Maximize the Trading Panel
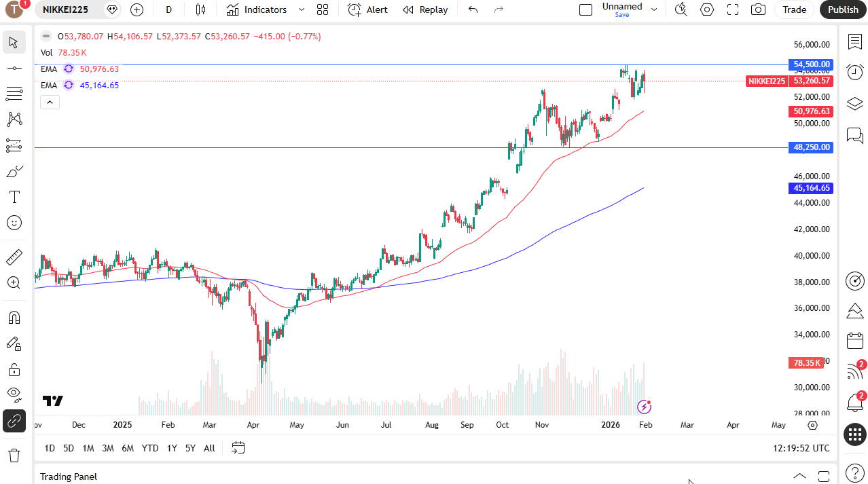The image size is (868, 484). tap(824, 476)
